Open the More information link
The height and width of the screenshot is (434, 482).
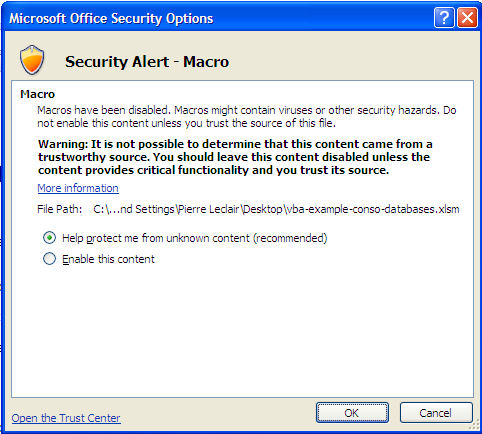[78, 188]
